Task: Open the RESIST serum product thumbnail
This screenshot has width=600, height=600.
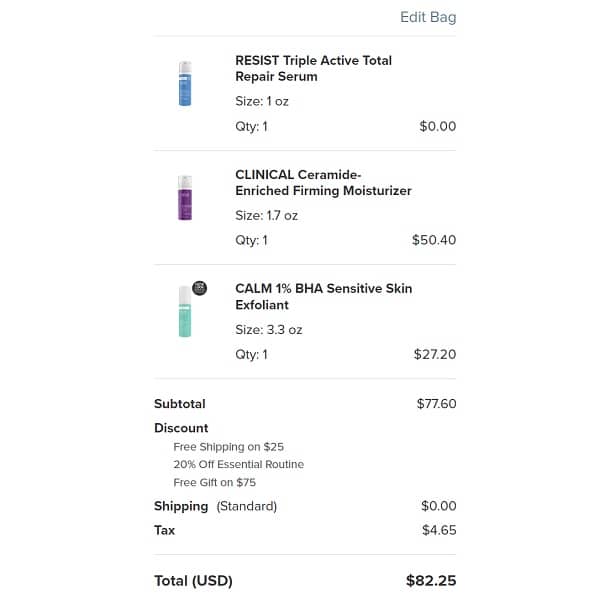Action: [184, 84]
